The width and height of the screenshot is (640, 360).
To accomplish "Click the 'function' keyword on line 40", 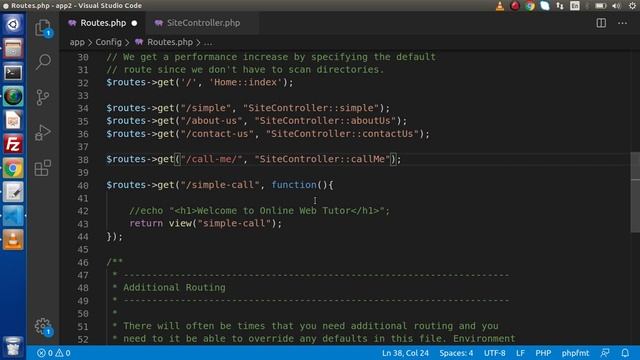I will pyautogui.click(x=294, y=185).
